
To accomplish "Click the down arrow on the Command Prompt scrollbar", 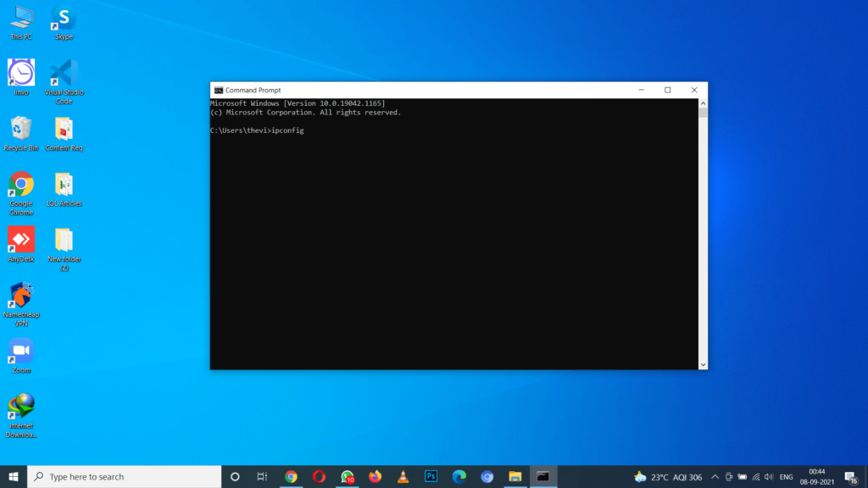I will click(703, 364).
